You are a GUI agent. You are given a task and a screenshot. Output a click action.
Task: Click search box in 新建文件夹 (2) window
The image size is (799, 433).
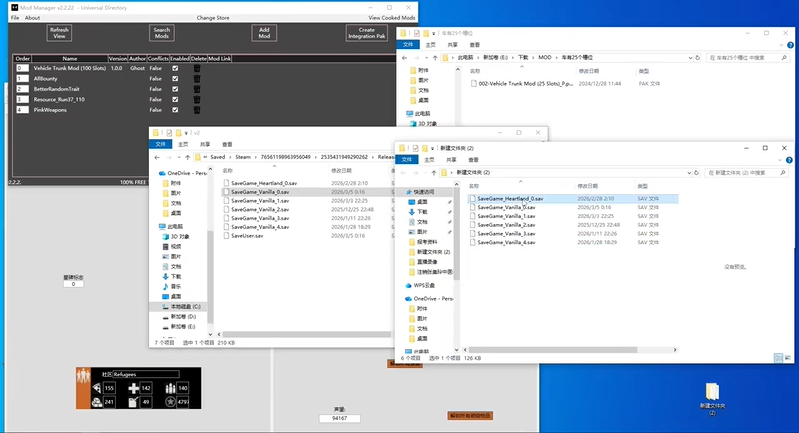[x=747, y=173]
